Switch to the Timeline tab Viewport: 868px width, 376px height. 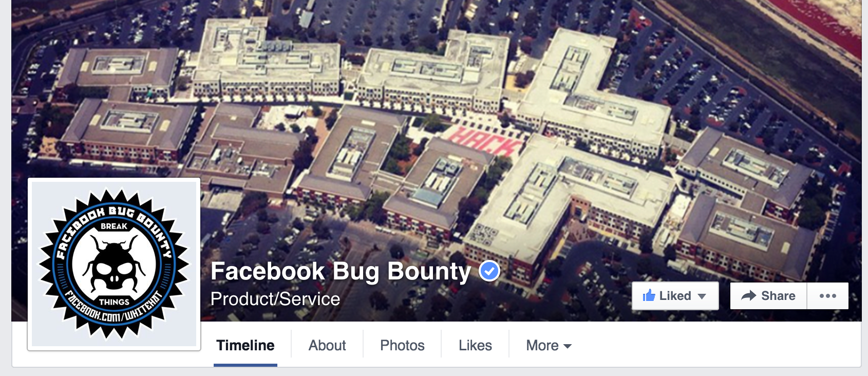(246, 346)
